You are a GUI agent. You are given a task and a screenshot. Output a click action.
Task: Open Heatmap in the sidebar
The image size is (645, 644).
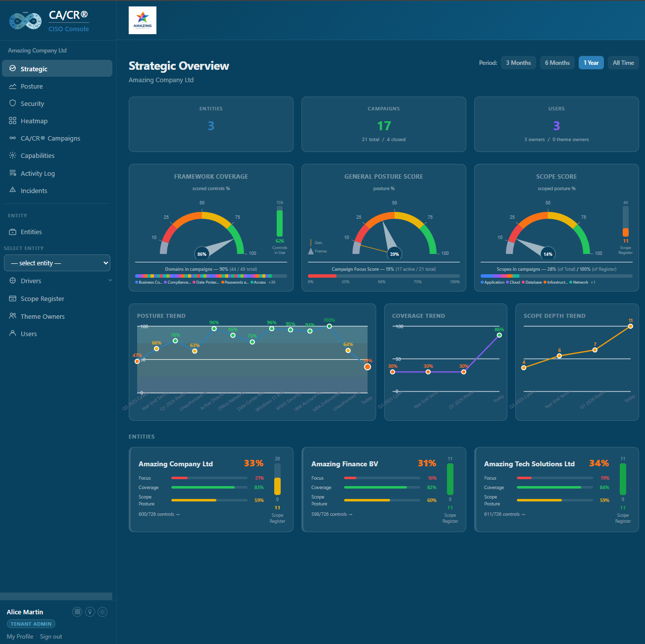point(57,121)
